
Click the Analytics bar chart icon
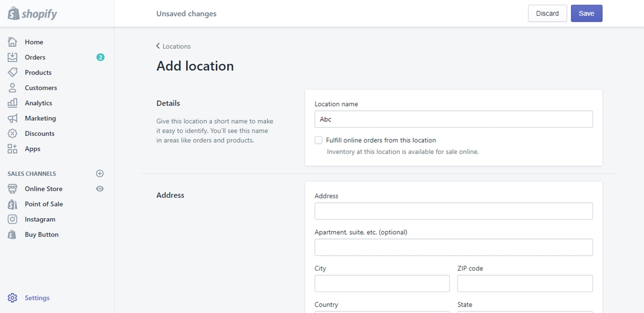[x=13, y=103]
